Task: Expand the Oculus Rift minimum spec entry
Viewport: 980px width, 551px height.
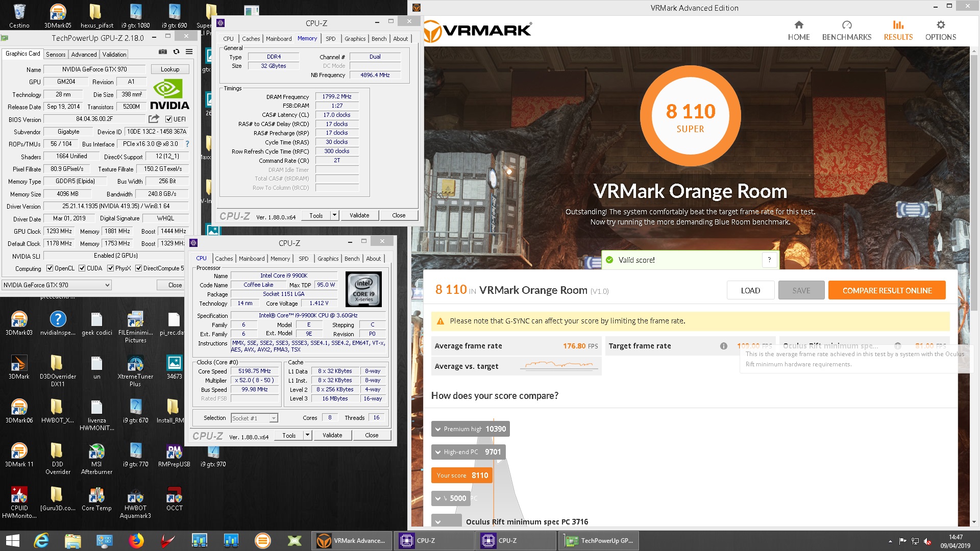Action: click(x=447, y=521)
